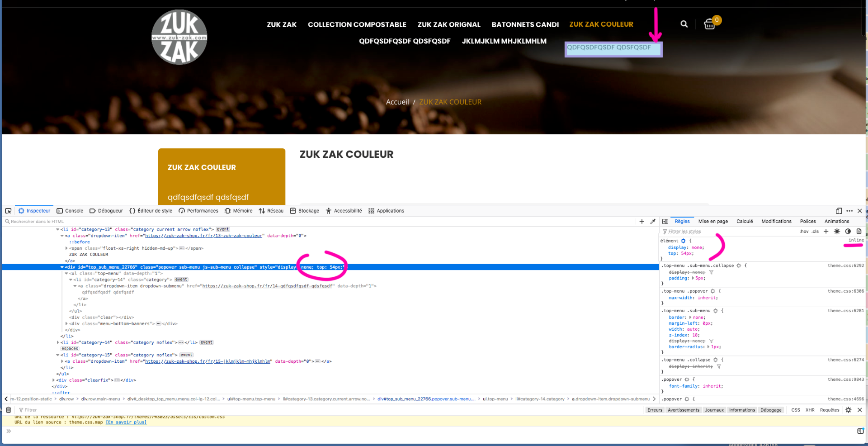This screenshot has height=446, width=868.
Task: Toggle the :hov pseudo-class panel
Action: pos(804,231)
